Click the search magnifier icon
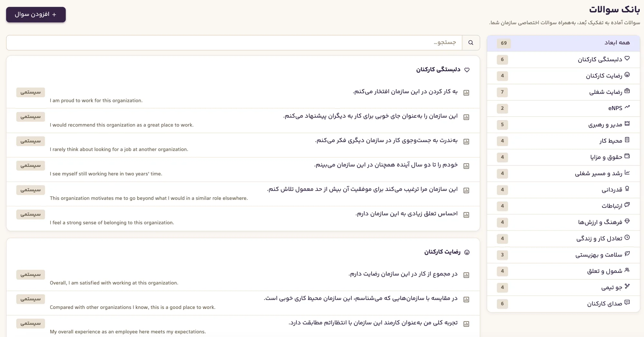This screenshot has width=644, height=337. coord(471,43)
